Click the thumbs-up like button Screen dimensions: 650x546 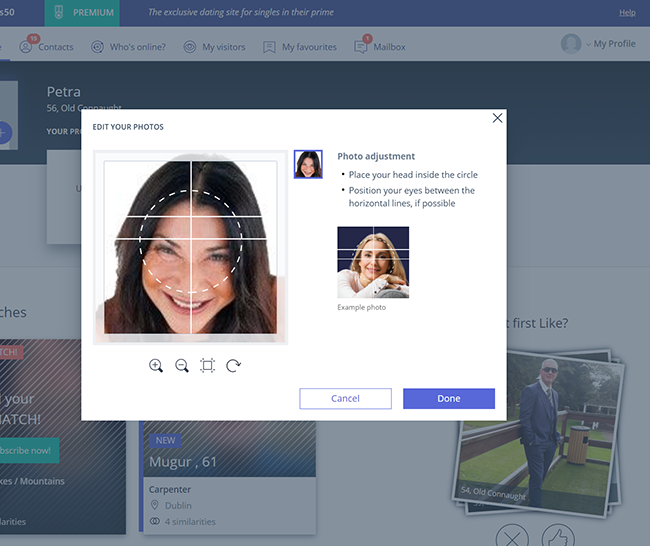(x=558, y=539)
